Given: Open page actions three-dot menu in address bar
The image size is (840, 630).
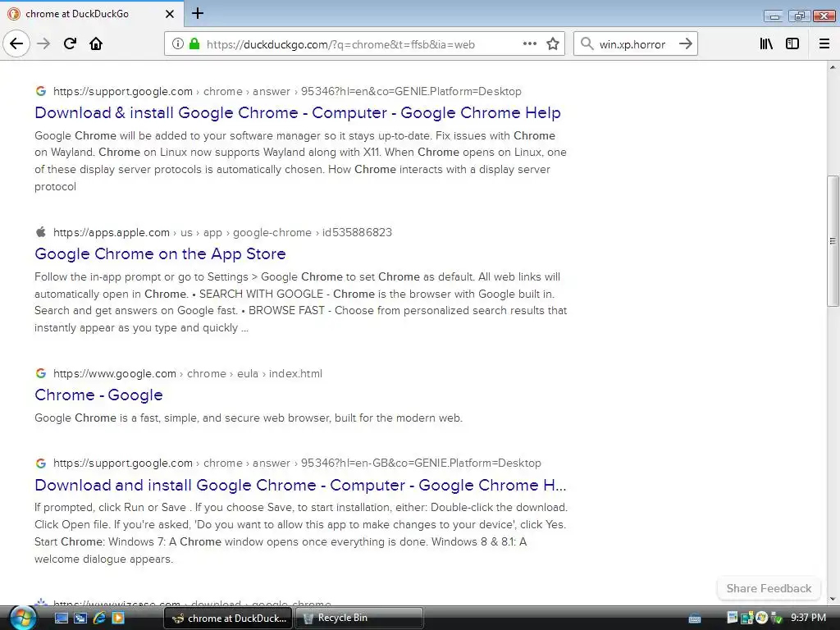Looking at the screenshot, I should tap(529, 43).
